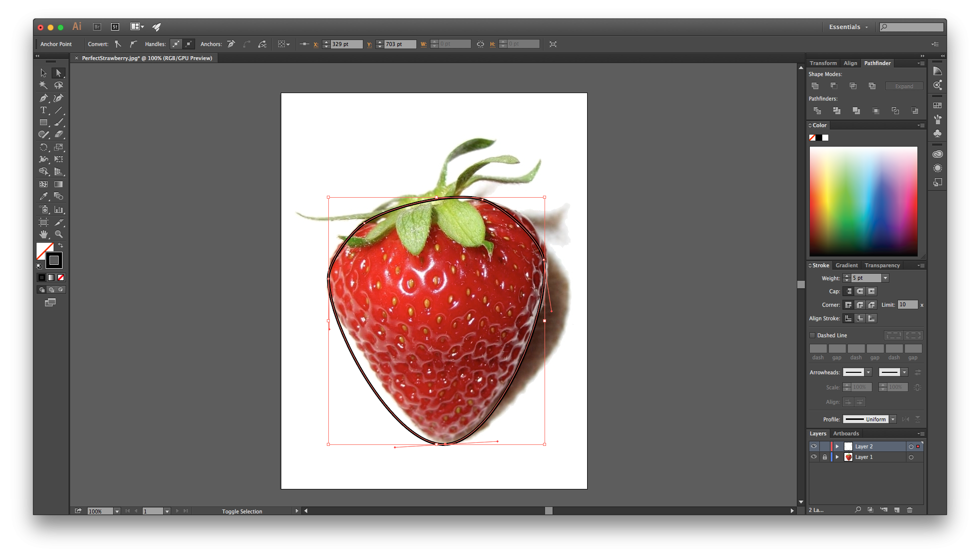Select the Paintbrush tool
Viewport: 980px width, 560px height.
click(60, 122)
